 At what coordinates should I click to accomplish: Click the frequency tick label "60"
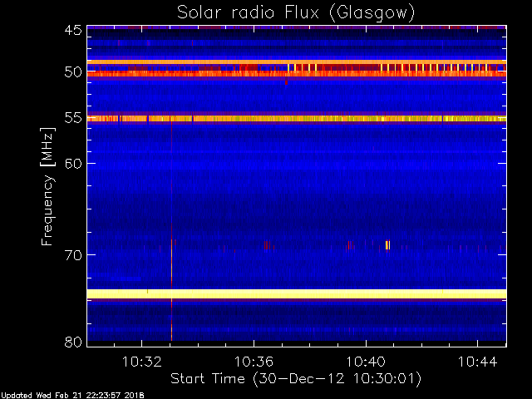pos(73,163)
